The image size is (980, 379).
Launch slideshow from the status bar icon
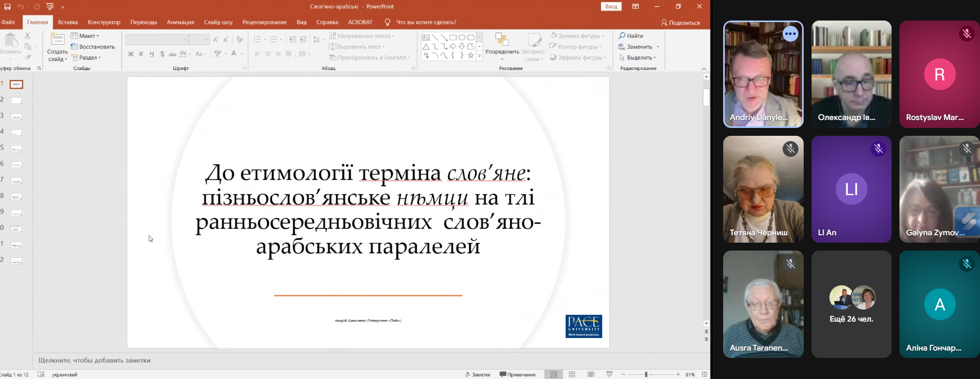coord(609,374)
